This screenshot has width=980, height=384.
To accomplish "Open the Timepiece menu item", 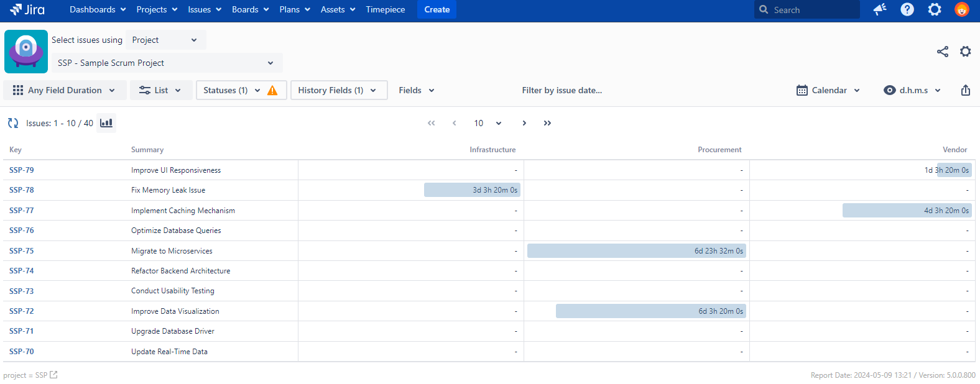I will 385,9.
